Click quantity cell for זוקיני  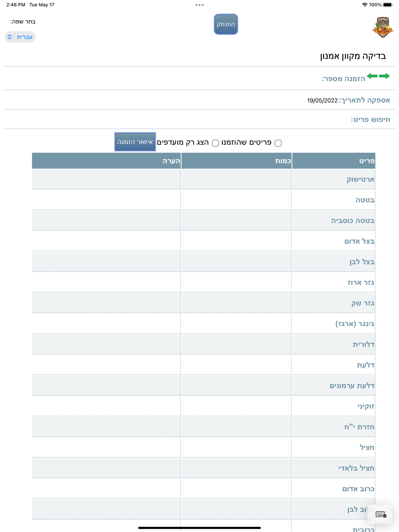click(236, 406)
